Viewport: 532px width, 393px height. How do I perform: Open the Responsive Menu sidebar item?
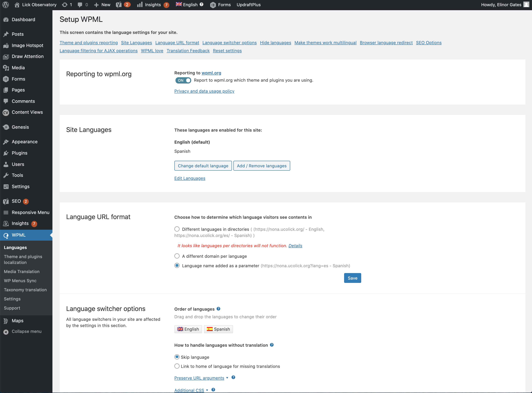(26, 212)
